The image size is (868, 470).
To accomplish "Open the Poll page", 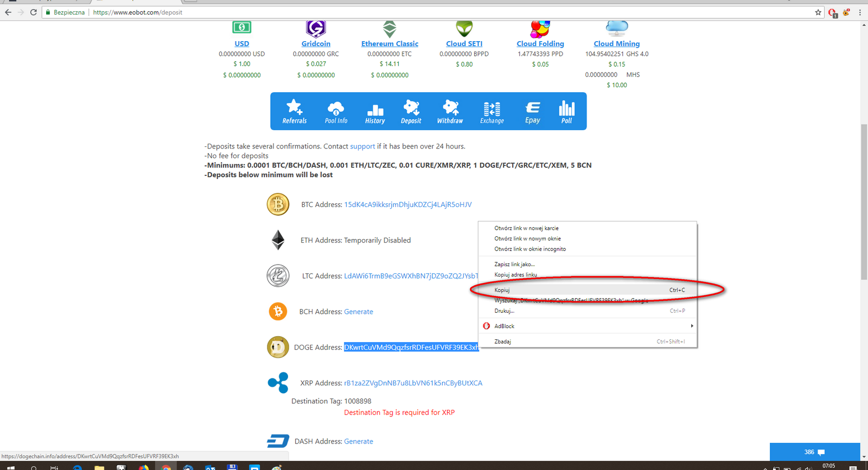I will pyautogui.click(x=567, y=112).
